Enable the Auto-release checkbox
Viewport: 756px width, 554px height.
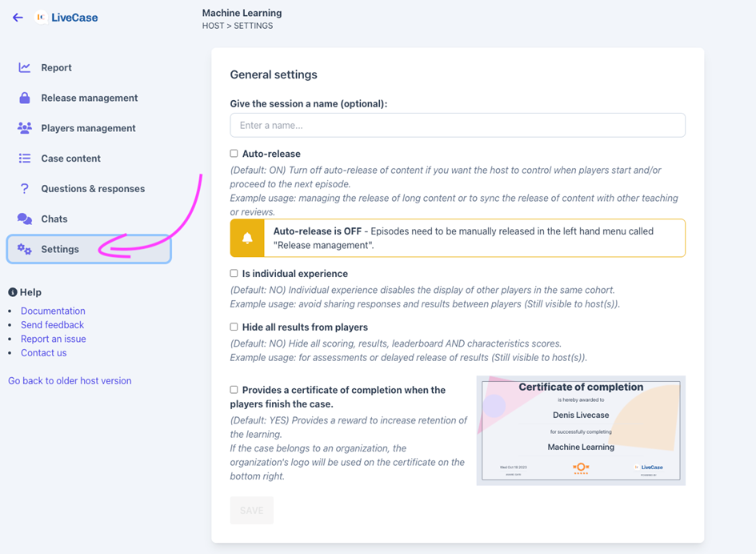click(x=234, y=154)
